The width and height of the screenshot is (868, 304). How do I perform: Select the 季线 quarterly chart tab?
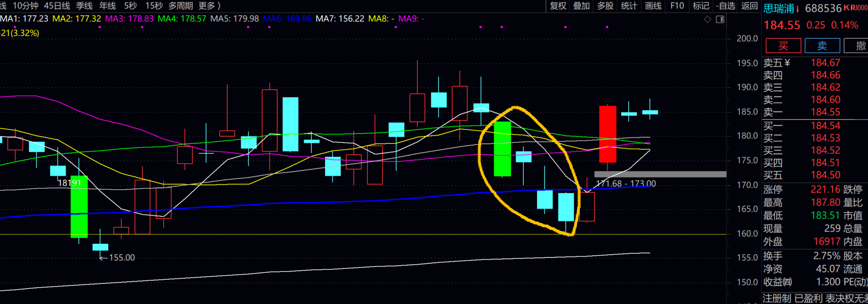(84, 6)
